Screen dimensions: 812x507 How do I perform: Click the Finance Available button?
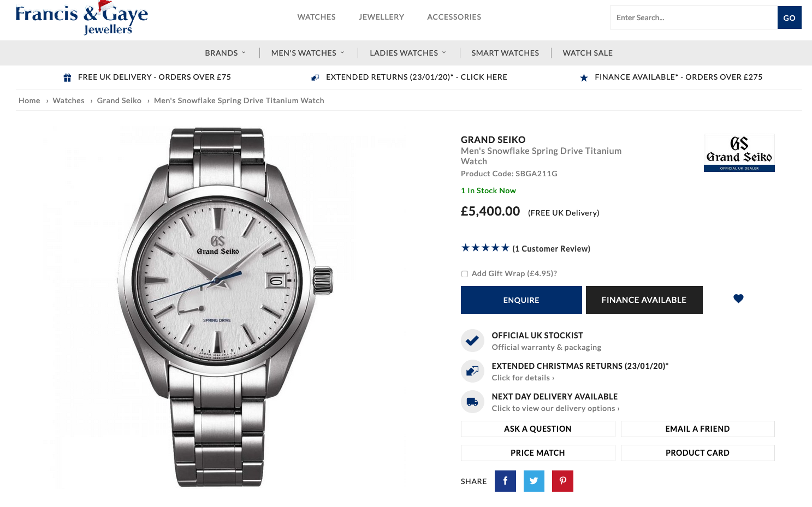644,300
